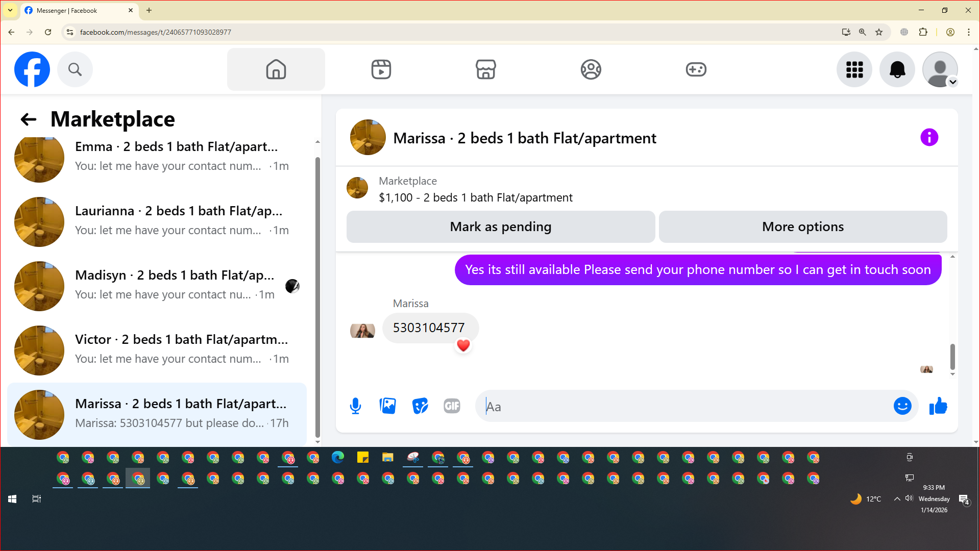Open the GIF picker

(452, 406)
